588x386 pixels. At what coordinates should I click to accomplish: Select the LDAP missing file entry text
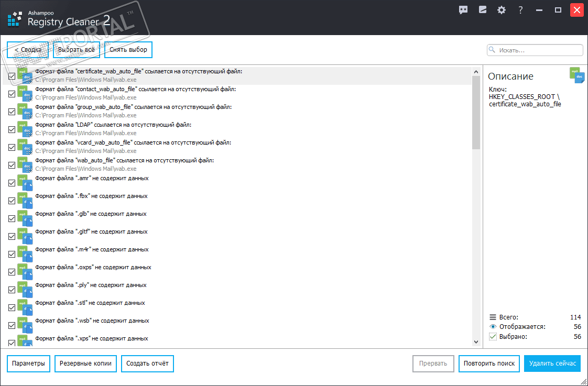(113, 125)
